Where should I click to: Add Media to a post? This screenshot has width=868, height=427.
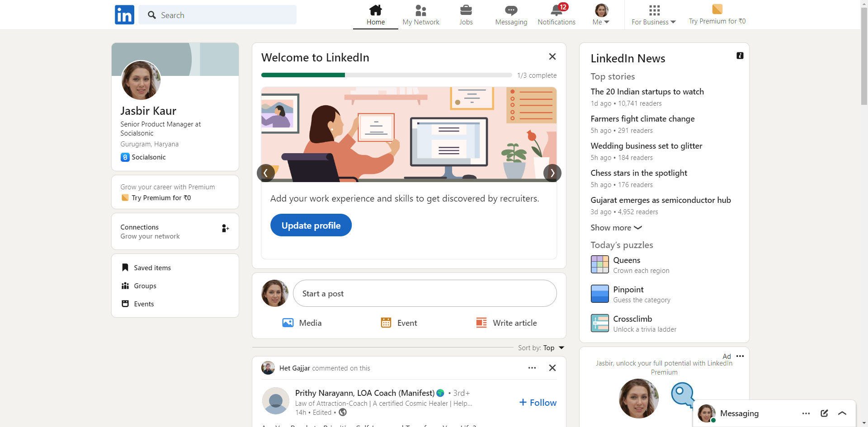tap(302, 323)
